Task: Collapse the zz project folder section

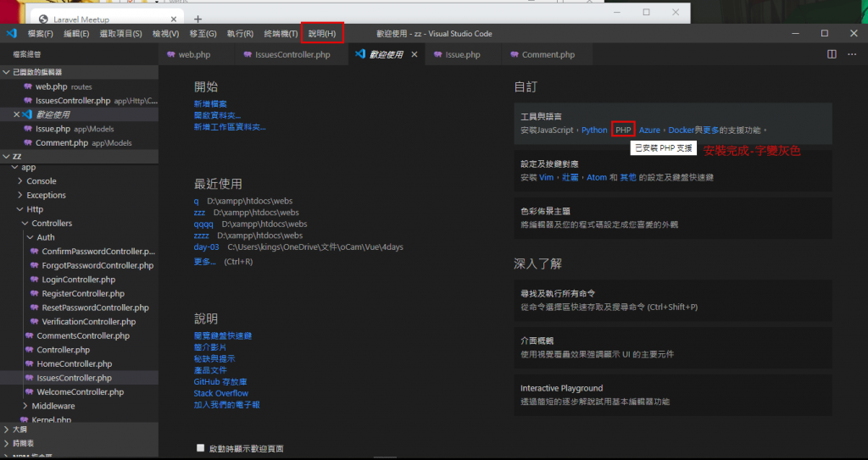Action: point(6,157)
